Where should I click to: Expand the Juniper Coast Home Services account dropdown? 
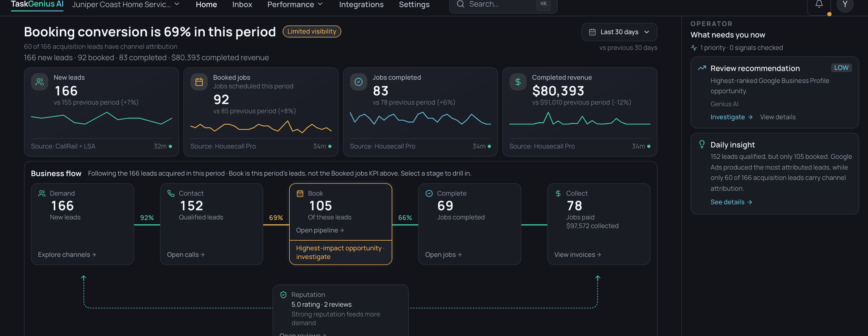click(126, 4)
